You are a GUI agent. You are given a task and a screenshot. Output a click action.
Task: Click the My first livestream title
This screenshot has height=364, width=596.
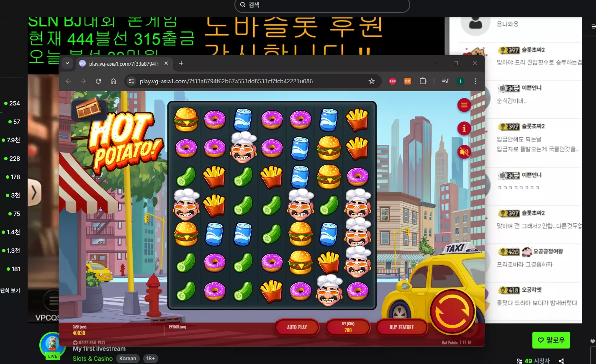point(99,349)
